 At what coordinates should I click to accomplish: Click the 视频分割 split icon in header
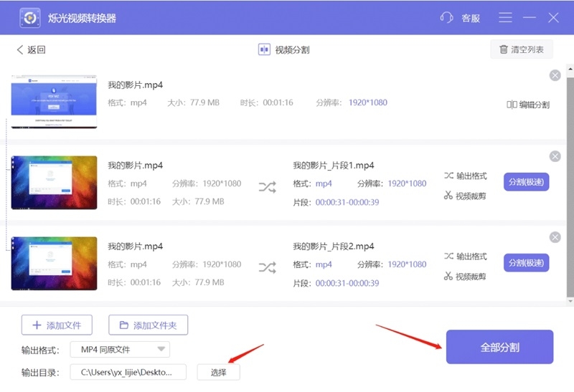pos(264,49)
